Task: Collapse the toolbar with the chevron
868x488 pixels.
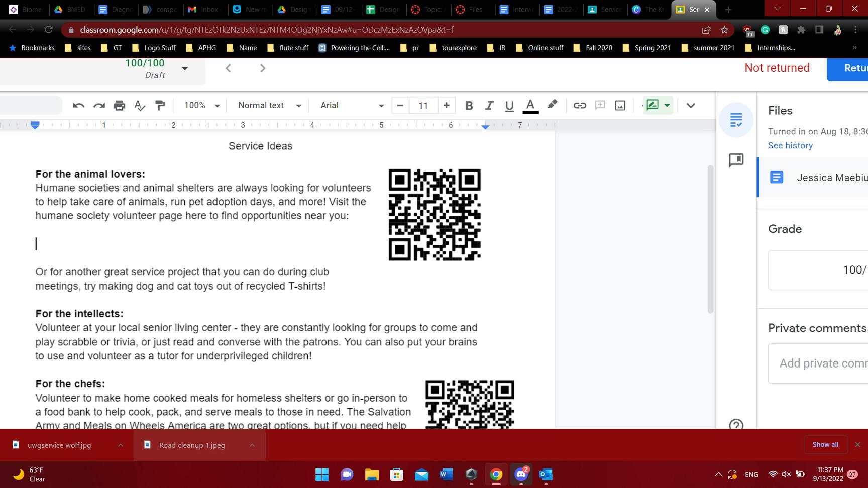Action: pos(691,105)
